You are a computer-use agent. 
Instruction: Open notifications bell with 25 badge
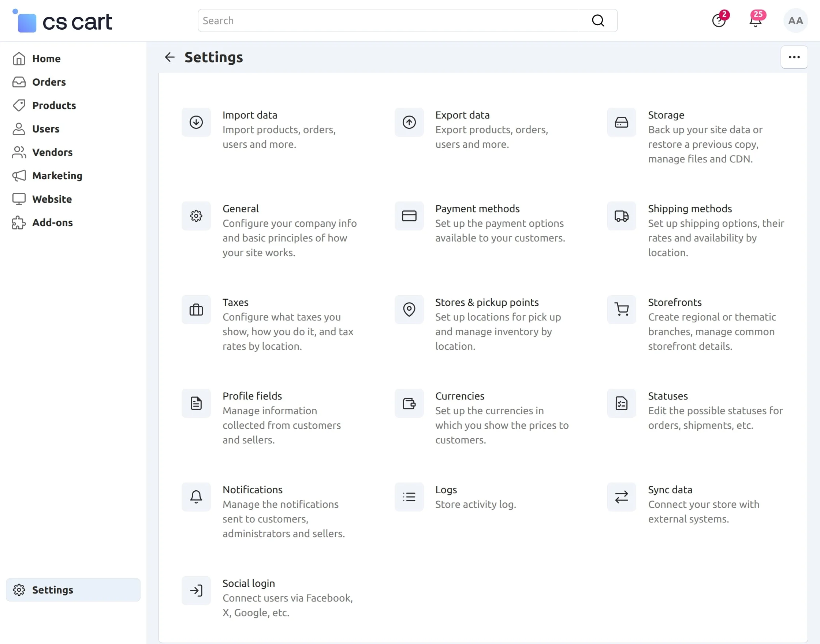756,21
